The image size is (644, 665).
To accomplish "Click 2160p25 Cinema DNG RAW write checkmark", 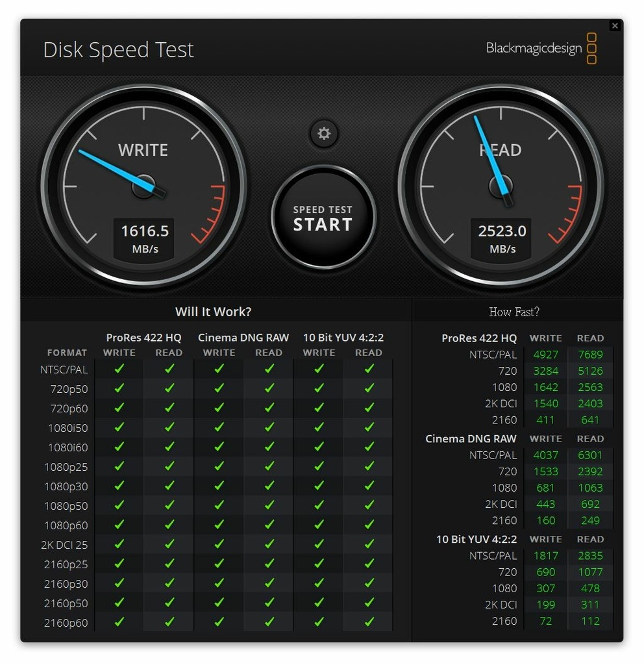I will coord(219,564).
